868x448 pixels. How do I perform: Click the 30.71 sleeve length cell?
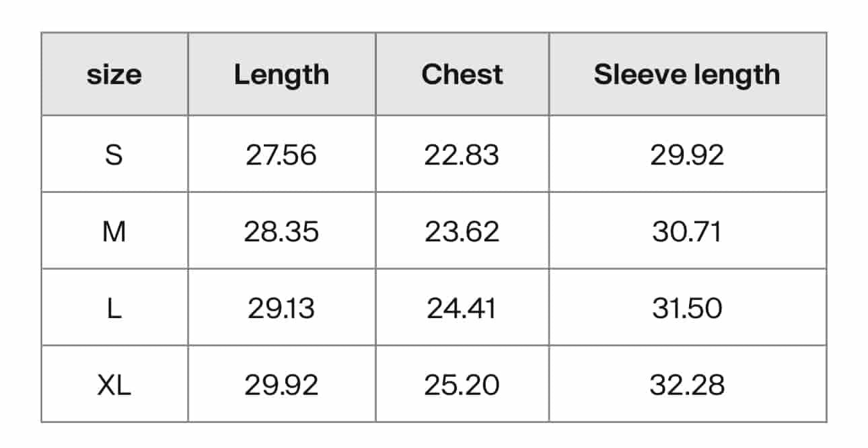[687, 231]
